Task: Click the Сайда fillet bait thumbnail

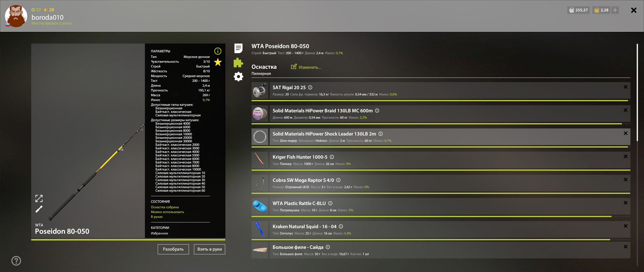Action: click(260, 250)
